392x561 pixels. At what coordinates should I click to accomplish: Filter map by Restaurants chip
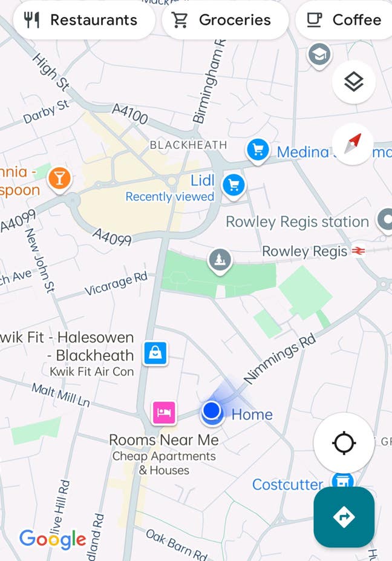tap(84, 20)
